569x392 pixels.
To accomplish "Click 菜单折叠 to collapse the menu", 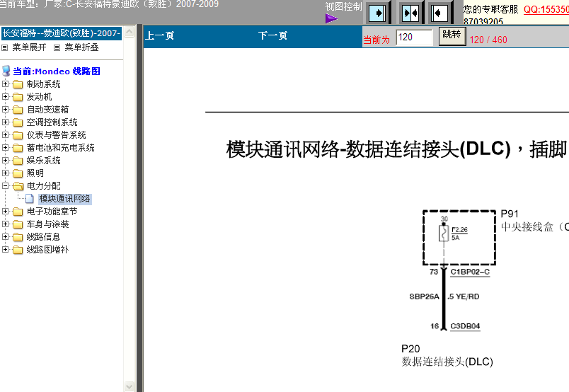I will (x=81, y=47).
